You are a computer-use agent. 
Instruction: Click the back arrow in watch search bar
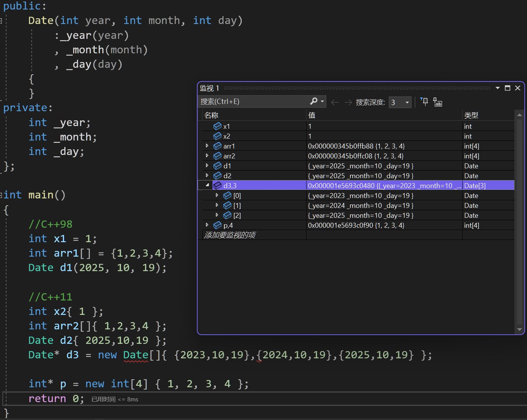pos(335,102)
